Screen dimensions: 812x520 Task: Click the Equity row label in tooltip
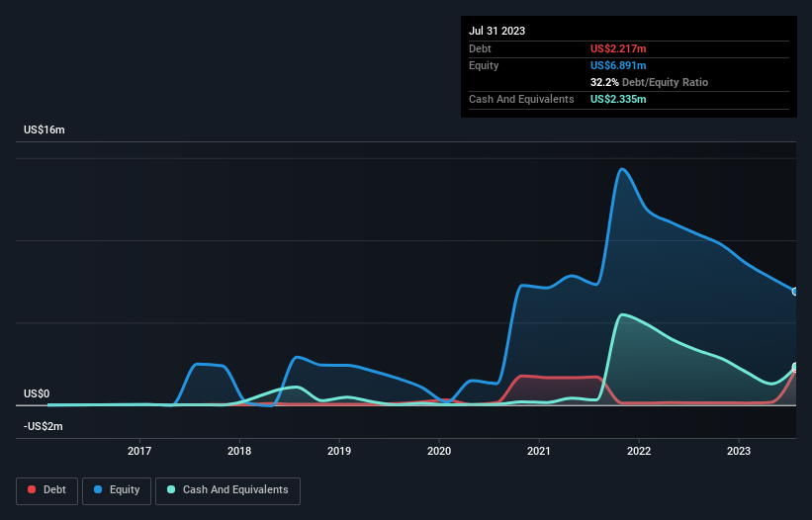coord(484,65)
